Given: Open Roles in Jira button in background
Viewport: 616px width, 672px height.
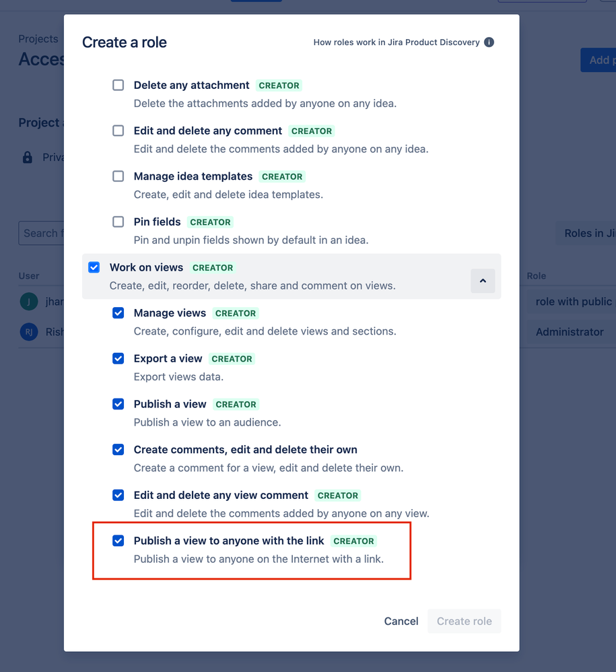Looking at the screenshot, I should pos(586,233).
